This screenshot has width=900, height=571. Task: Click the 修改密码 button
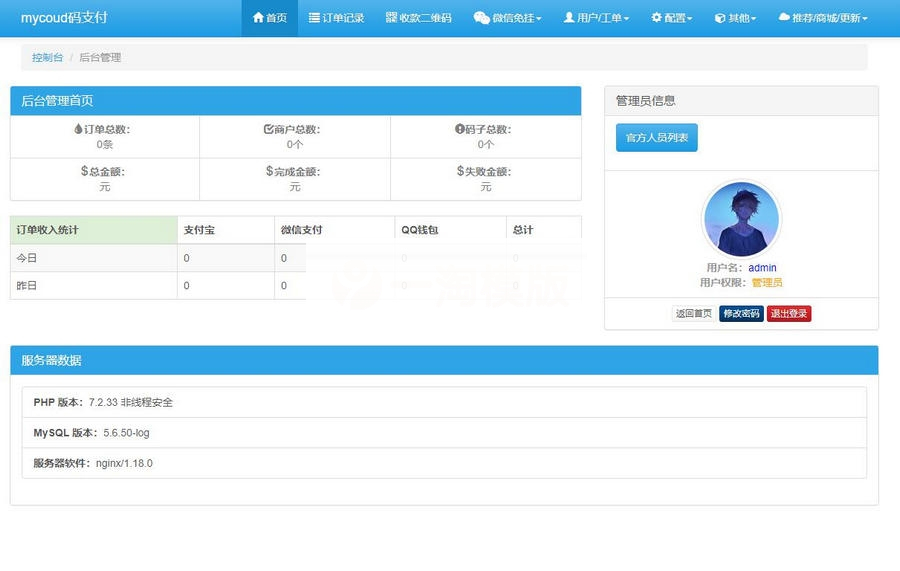pos(741,314)
